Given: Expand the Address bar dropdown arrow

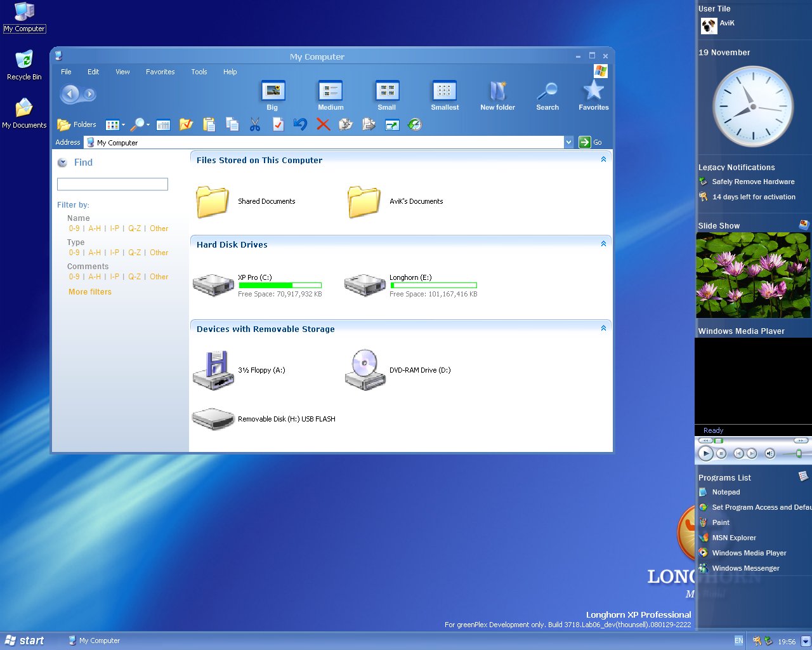Looking at the screenshot, I should tap(568, 142).
